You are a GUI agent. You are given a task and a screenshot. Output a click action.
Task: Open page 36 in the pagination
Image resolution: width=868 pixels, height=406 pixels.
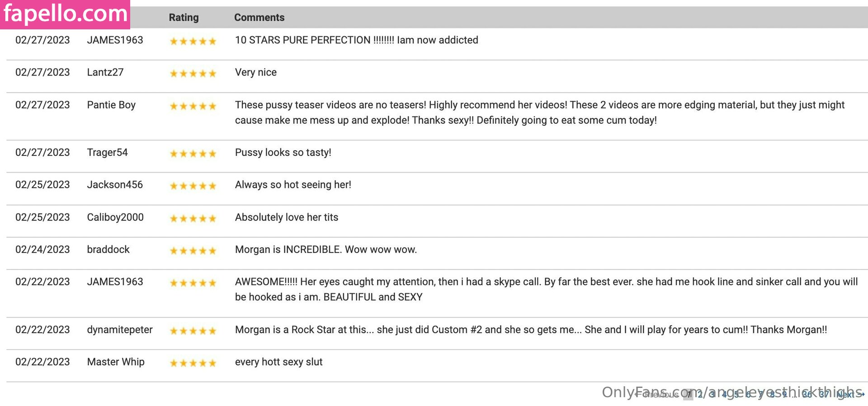[807, 394]
